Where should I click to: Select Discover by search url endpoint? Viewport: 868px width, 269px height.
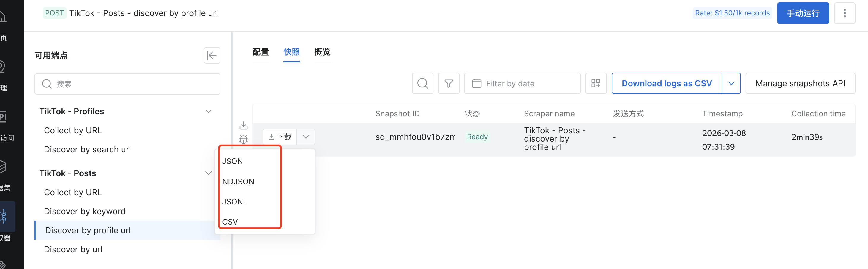[87, 149]
